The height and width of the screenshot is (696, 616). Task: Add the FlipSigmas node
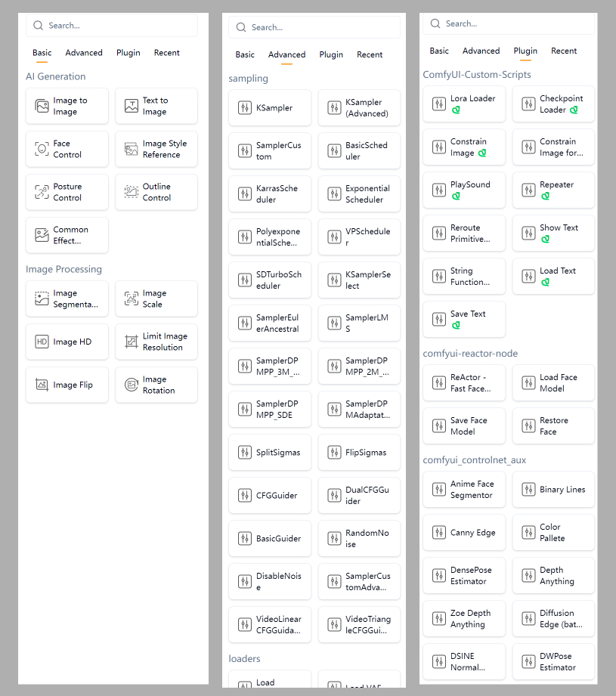[359, 453]
